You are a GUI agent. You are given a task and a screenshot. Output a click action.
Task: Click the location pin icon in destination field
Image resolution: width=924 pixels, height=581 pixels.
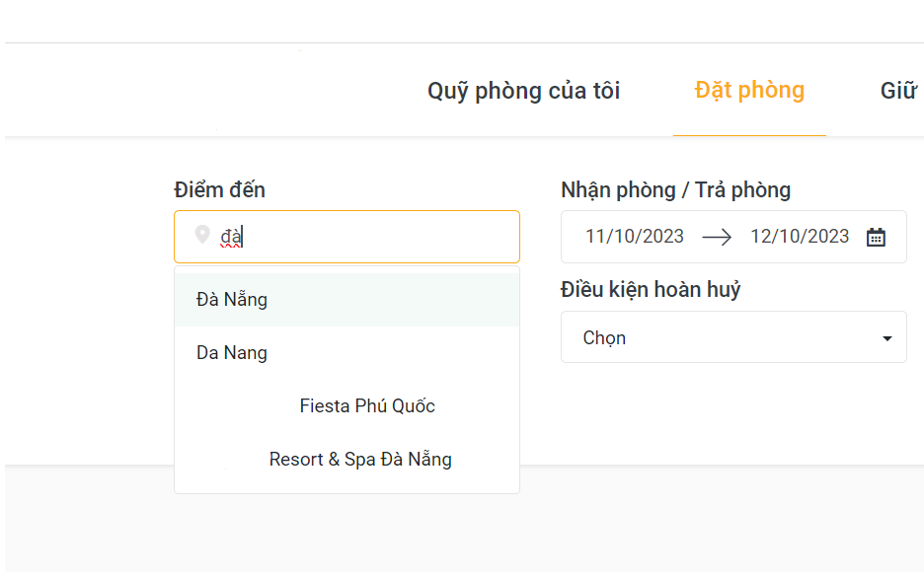202,235
